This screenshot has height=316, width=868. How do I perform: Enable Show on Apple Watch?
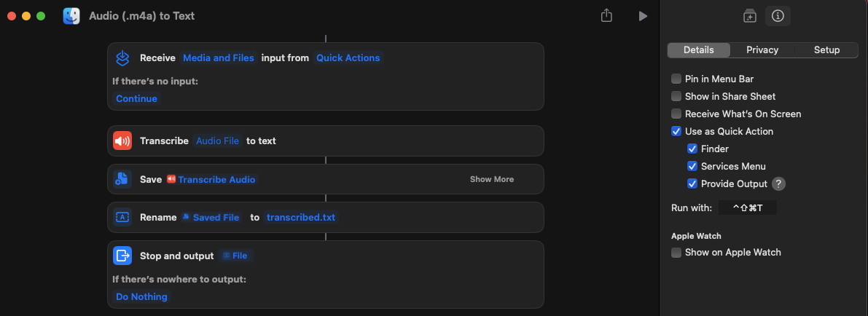(x=676, y=252)
